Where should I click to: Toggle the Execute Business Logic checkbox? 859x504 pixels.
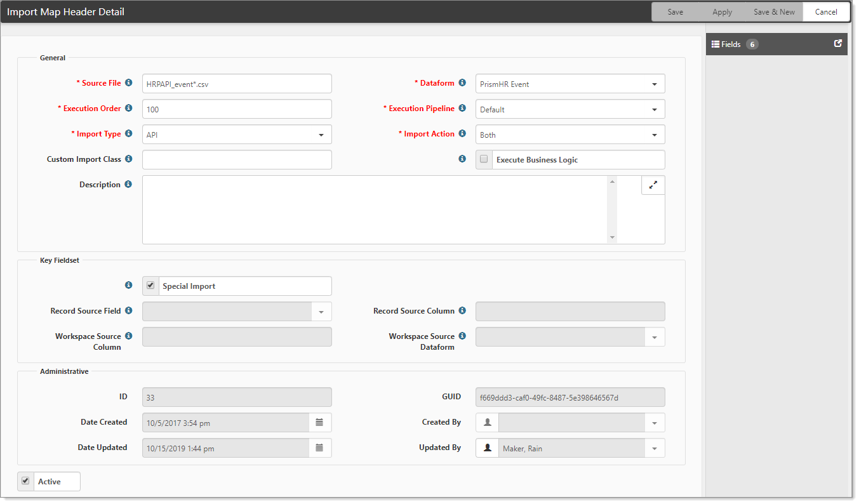[x=484, y=159]
